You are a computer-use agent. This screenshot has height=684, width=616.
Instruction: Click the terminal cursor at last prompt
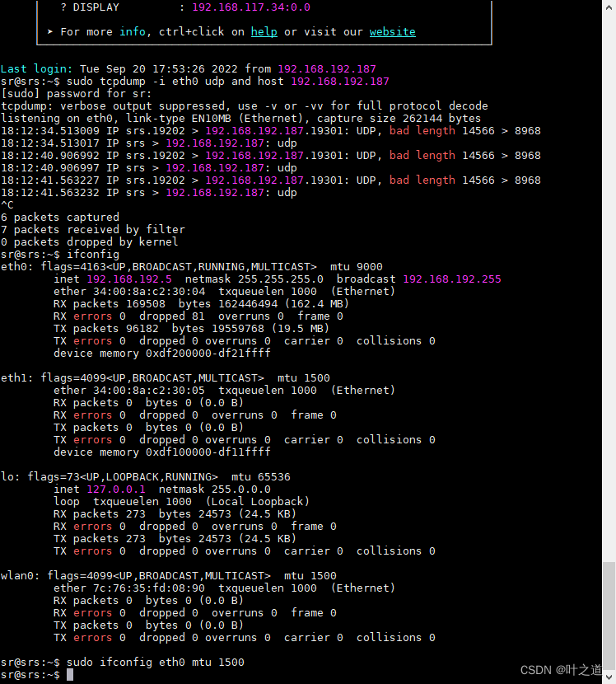(70, 675)
